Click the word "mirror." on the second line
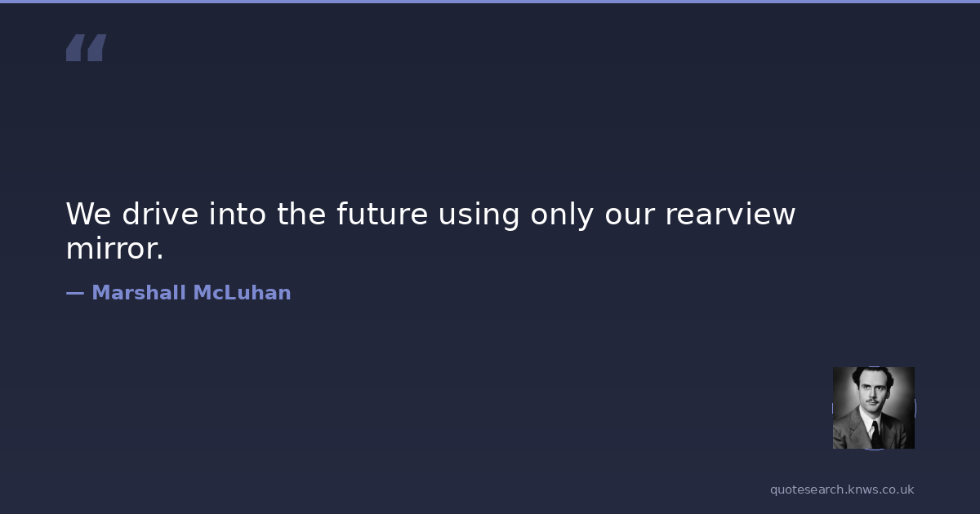This screenshot has height=514, width=980. [x=114, y=249]
